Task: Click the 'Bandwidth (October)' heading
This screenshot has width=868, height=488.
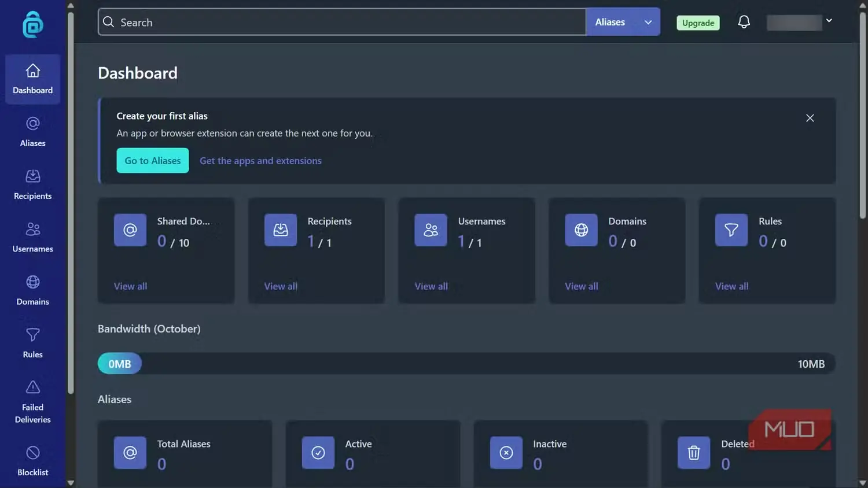Action: point(149,328)
